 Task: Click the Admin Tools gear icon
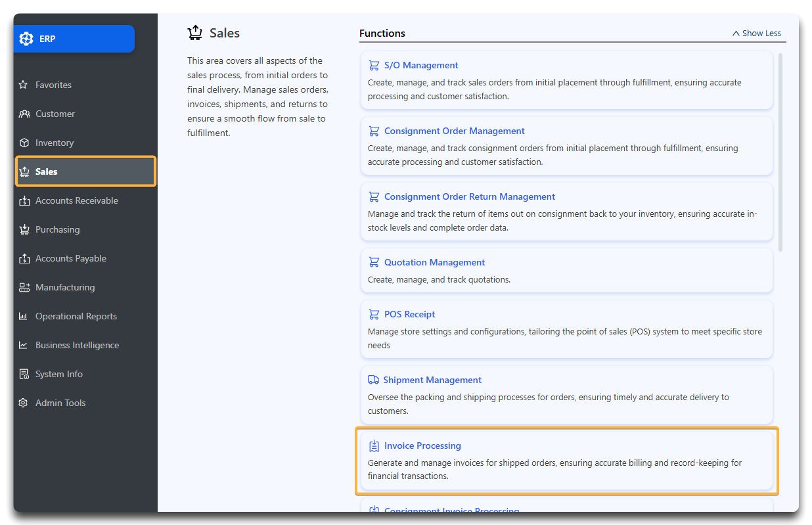pos(24,403)
